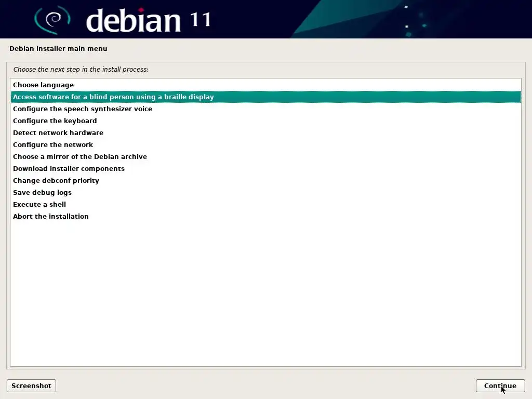Click the Screenshot button
This screenshot has width=532, height=399.
click(x=31, y=386)
